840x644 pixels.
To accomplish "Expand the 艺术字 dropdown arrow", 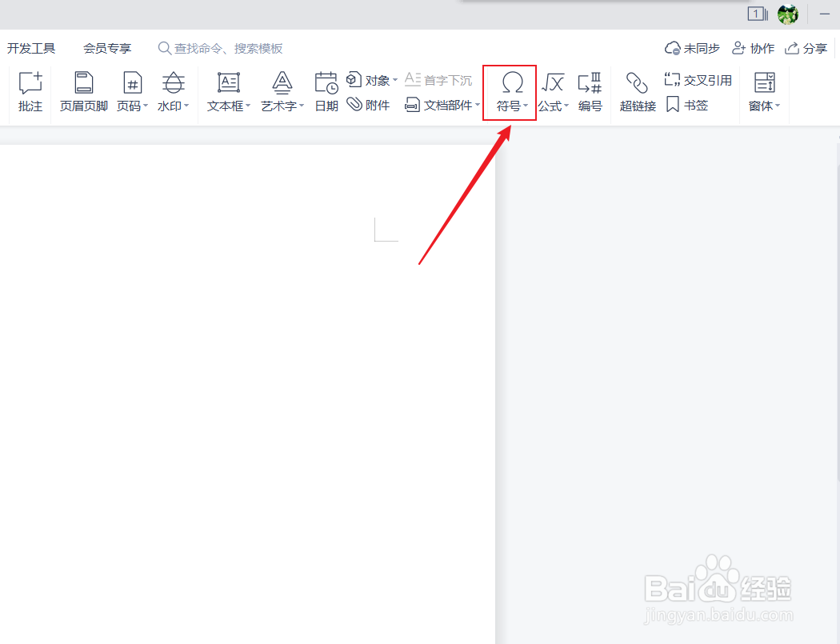I will point(302,106).
